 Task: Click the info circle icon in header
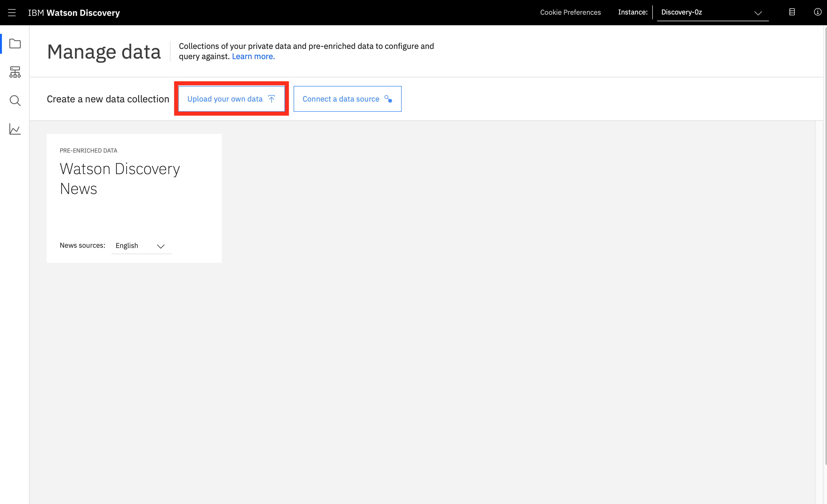(817, 12)
